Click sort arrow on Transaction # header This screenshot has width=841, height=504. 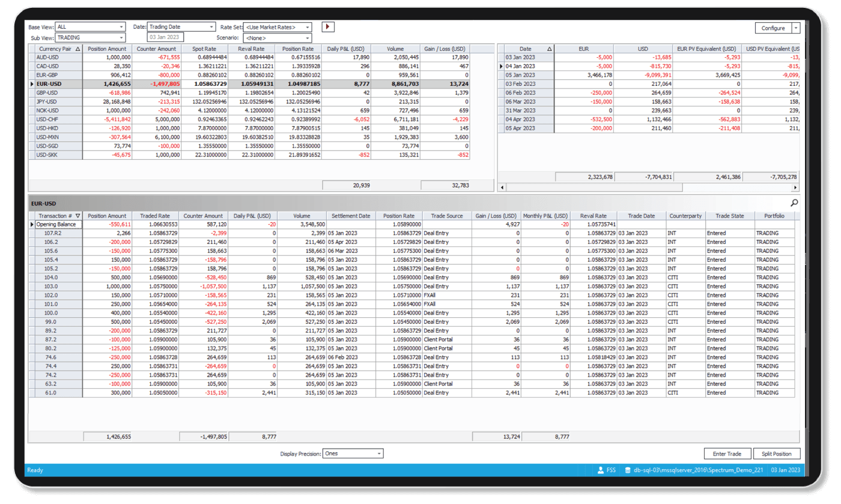point(78,216)
